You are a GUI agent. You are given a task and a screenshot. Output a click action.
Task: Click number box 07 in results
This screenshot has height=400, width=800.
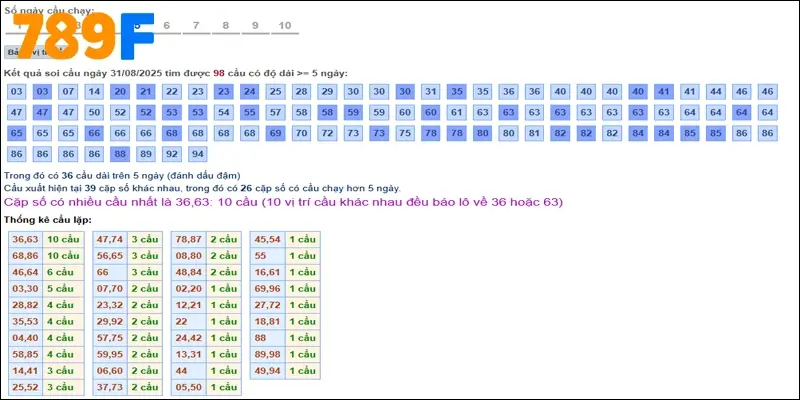[x=68, y=92]
